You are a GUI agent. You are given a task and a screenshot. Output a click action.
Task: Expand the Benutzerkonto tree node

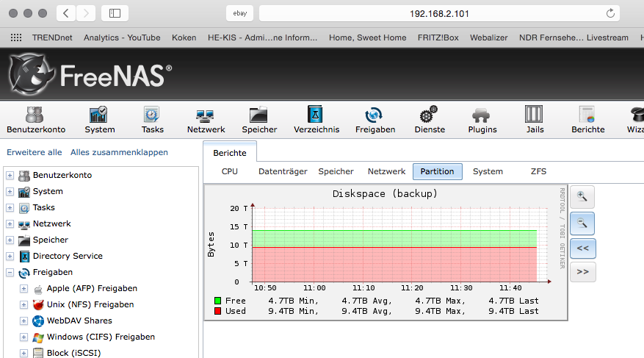10,176
